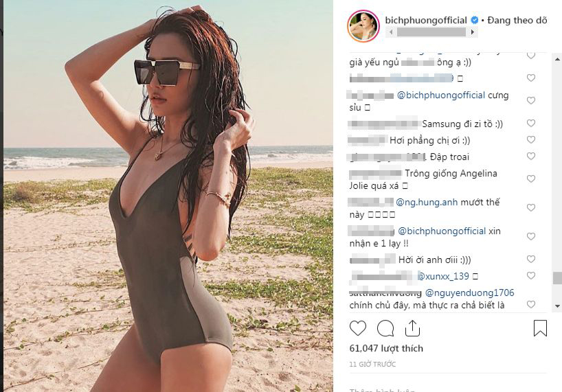Click the verified badge next to bichphuongofficial
Viewport: 562px width, 392px height.
[474, 21]
